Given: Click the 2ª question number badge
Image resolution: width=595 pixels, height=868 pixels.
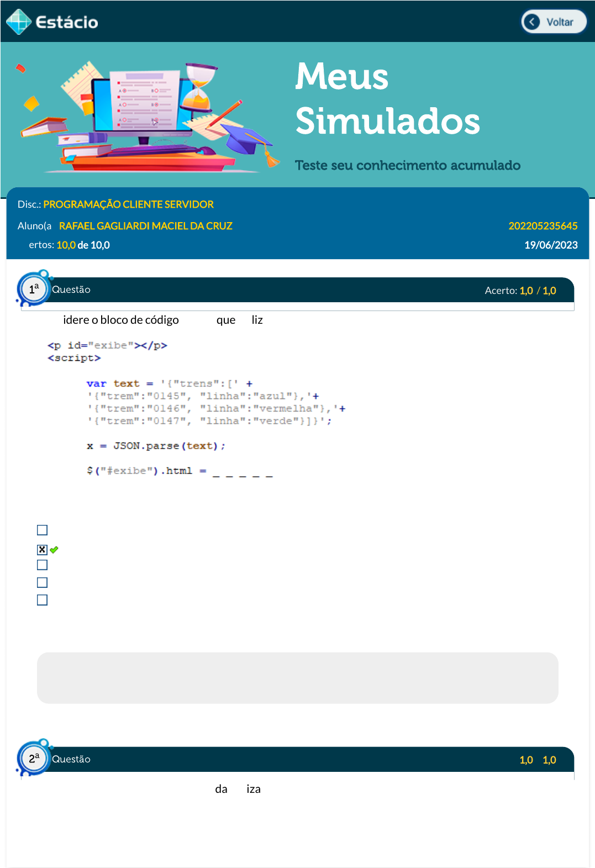Looking at the screenshot, I should point(34,758).
